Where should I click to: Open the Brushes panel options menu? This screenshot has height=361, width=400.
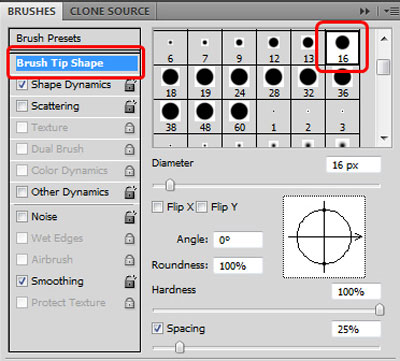[x=391, y=11]
